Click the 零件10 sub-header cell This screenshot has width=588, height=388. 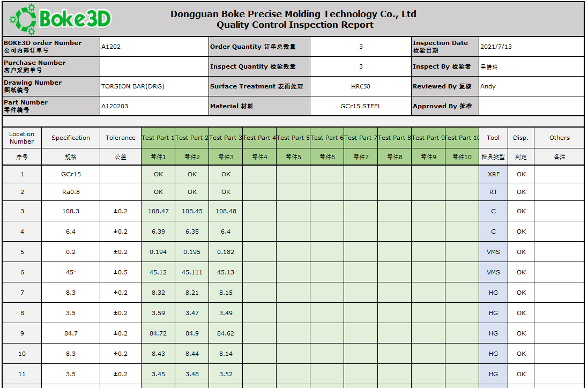pyautogui.click(x=462, y=156)
